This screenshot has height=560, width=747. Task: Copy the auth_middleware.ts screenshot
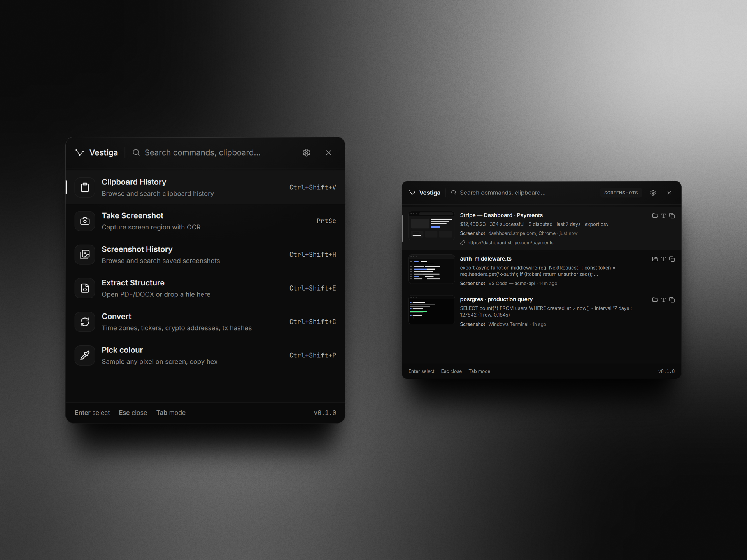tap(672, 259)
